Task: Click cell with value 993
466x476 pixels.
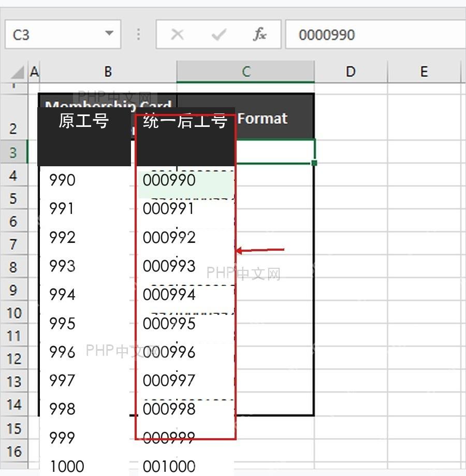Action: click(62, 266)
